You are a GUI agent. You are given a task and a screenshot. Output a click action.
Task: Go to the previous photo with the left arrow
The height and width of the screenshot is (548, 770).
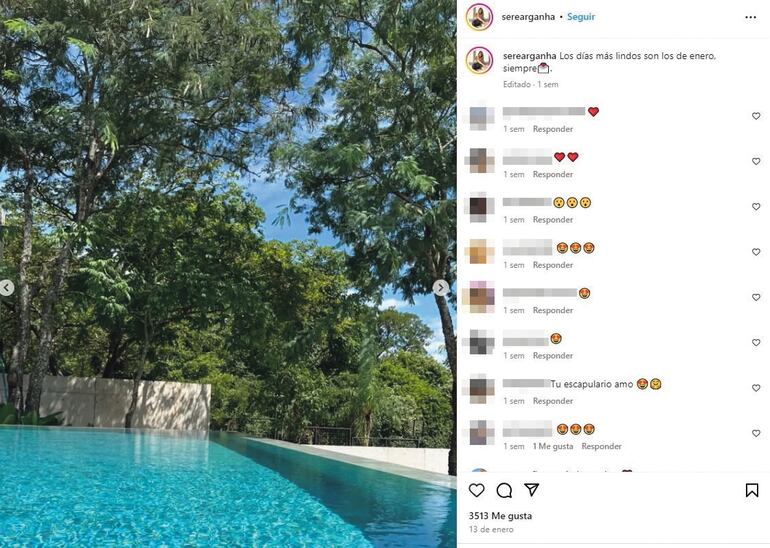coord(6,288)
